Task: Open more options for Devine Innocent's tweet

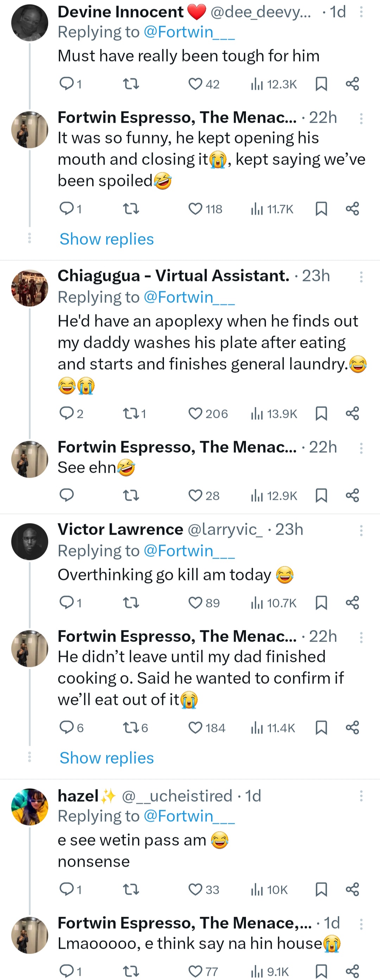Action: tap(361, 12)
